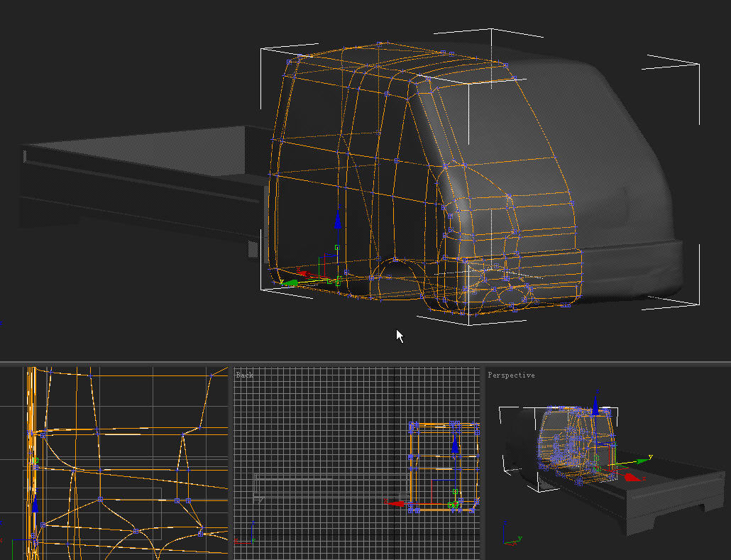Click the blue Z-axis arrow in Back viewport
731x560 pixels.
click(454, 449)
